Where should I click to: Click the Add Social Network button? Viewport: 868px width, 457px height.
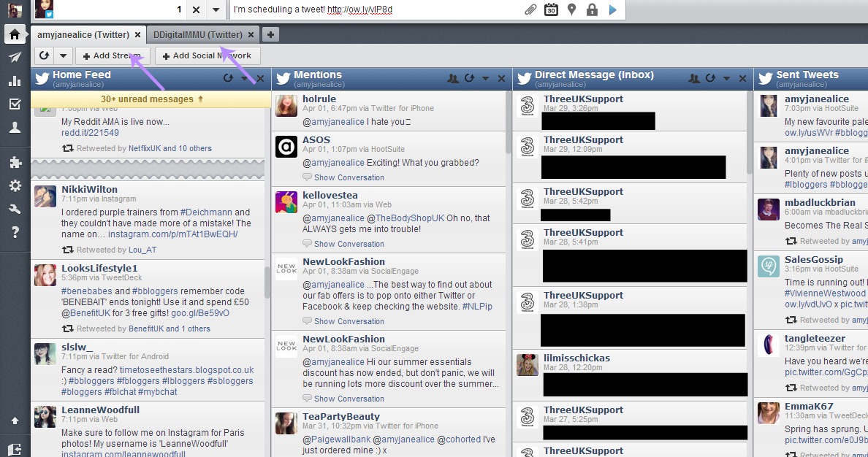point(208,55)
